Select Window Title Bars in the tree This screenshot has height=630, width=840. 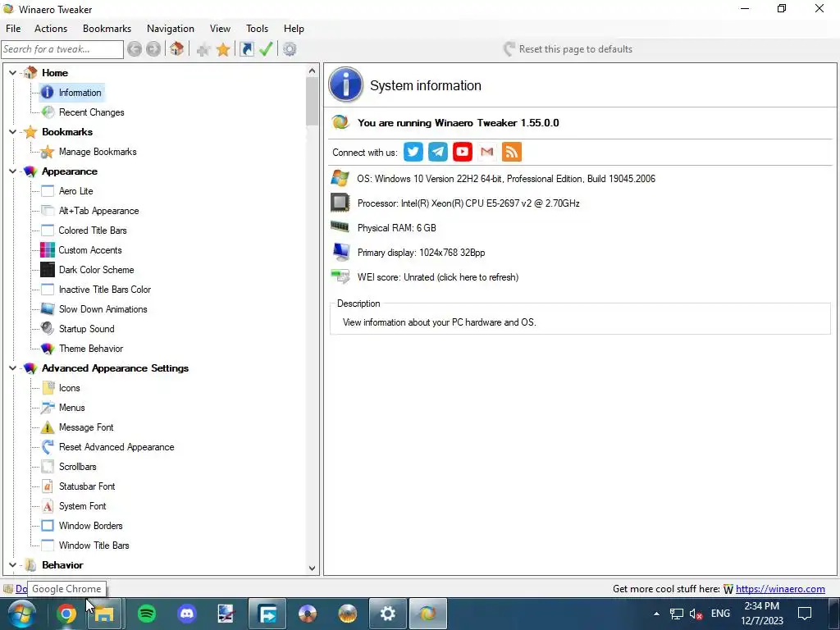(94, 546)
